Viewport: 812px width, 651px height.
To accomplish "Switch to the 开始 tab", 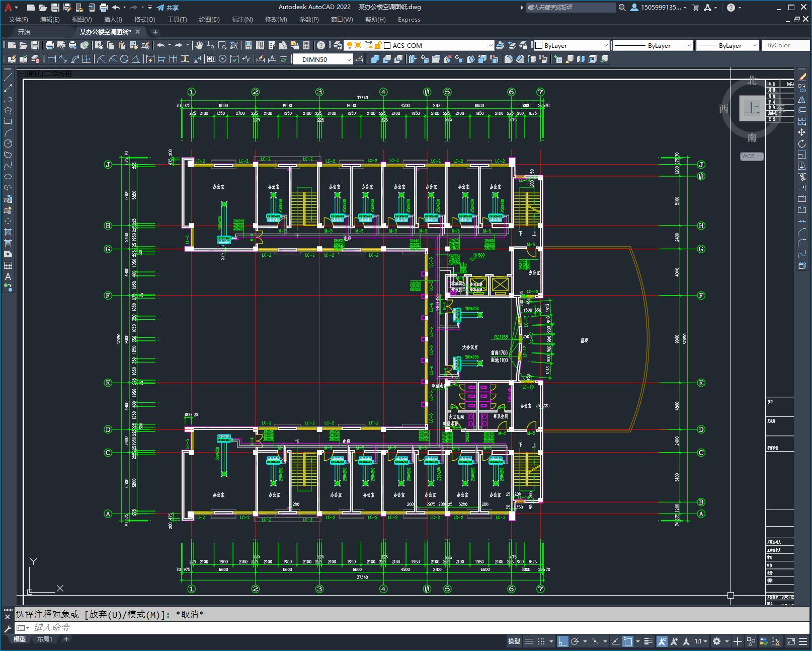I will click(24, 32).
